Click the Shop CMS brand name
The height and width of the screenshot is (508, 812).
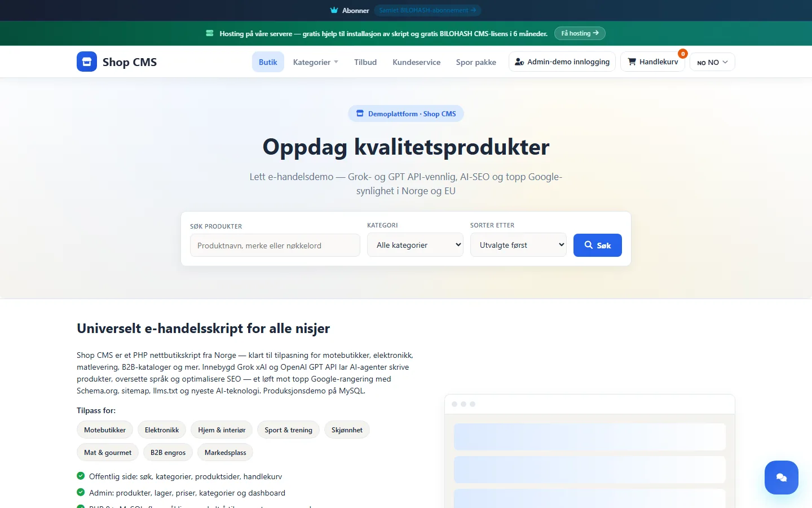(130, 62)
